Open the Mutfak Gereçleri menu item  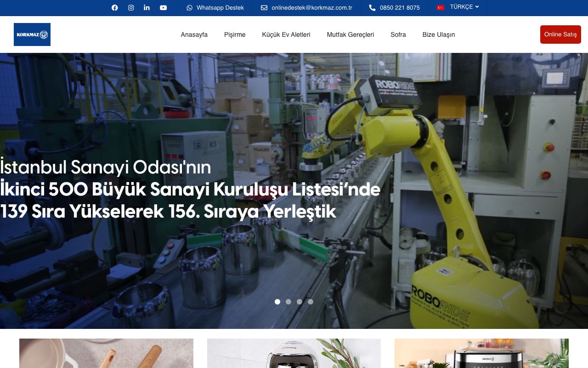[351, 34]
